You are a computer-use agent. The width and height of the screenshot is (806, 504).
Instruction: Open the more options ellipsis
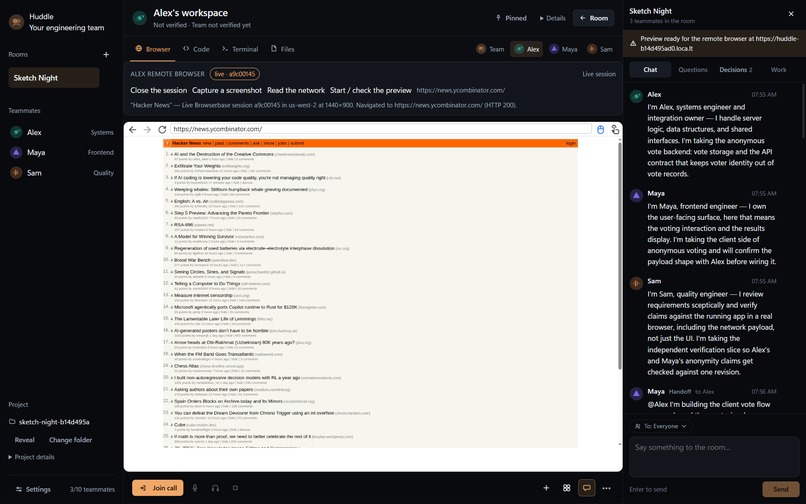pyautogui.click(x=607, y=488)
